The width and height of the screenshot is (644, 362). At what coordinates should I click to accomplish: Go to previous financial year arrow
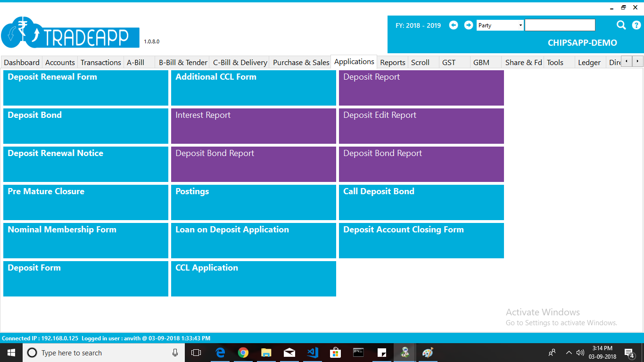pyautogui.click(x=454, y=25)
